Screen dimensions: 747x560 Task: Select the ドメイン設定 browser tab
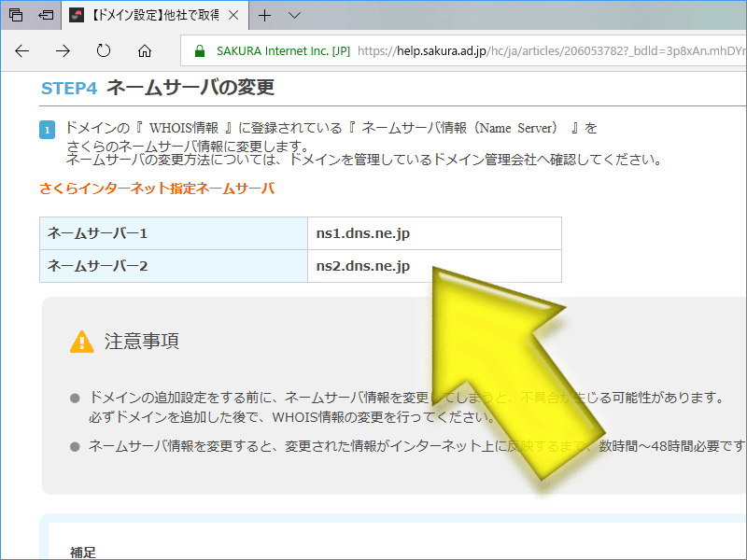click(x=155, y=15)
